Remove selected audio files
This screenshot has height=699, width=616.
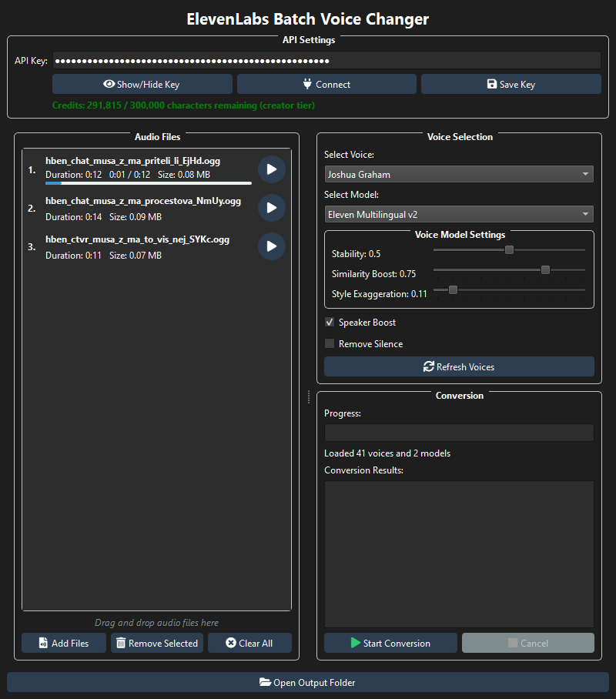157,643
